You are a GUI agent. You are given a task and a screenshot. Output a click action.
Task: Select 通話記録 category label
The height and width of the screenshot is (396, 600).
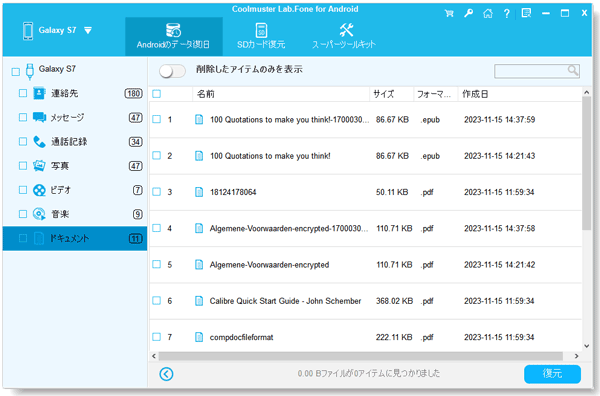(69, 142)
